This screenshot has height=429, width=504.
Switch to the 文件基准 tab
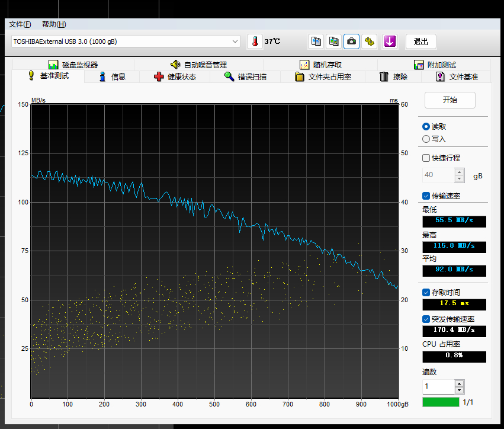457,76
